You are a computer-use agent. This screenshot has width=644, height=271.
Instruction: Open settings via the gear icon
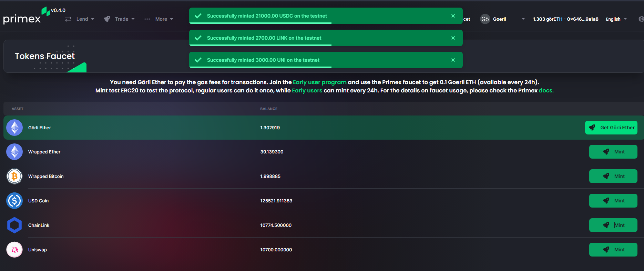pyautogui.click(x=641, y=19)
